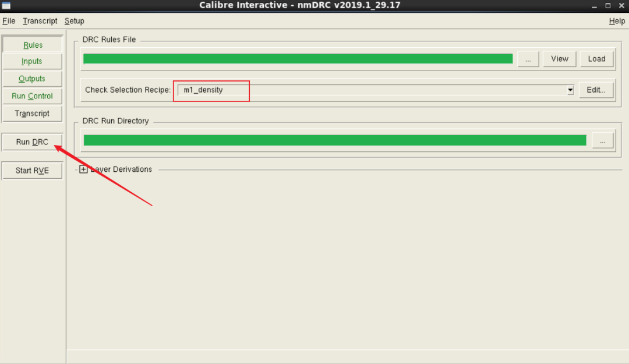Select the Inputs sidebar item
Viewport: 629px width, 364px height.
tap(32, 61)
